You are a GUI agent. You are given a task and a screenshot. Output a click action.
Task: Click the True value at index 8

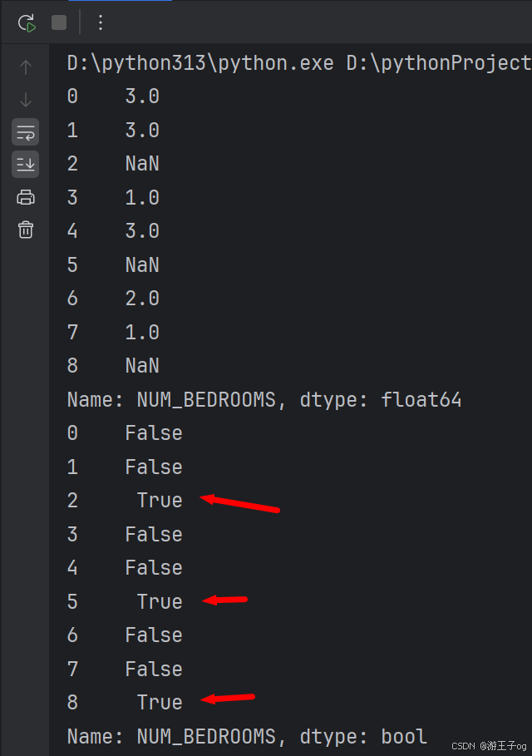point(160,703)
